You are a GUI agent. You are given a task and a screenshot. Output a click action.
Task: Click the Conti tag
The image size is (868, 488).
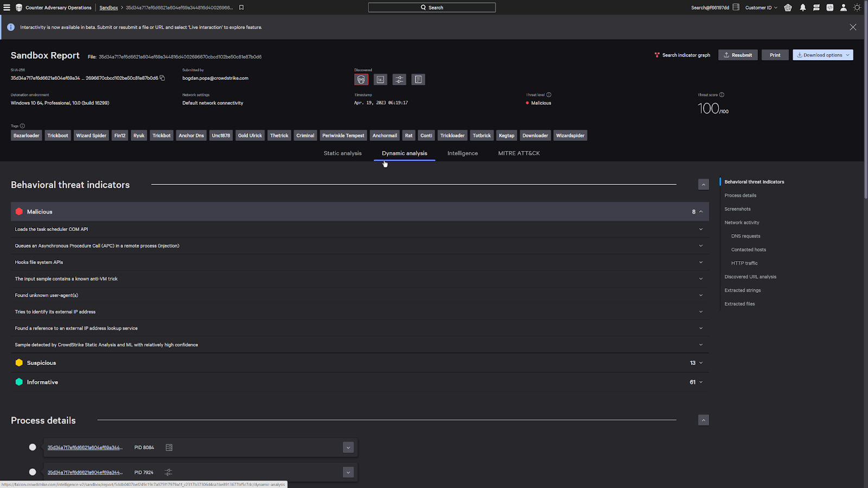point(426,136)
